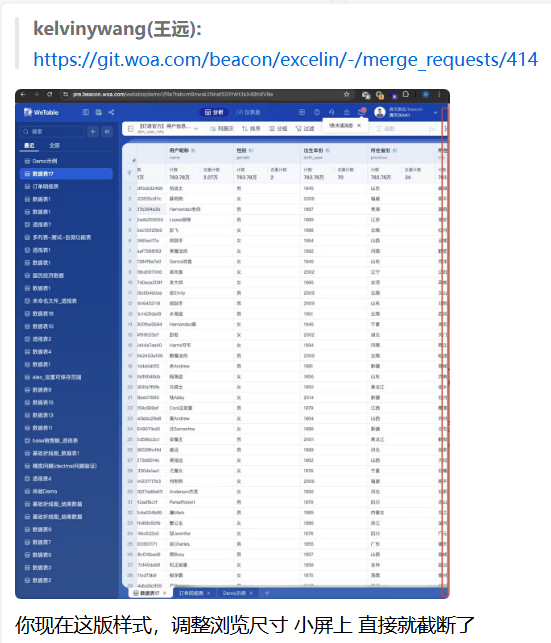The width and height of the screenshot is (551, 643).
Task: Expand the table name dropdown in toolbar
Action: [196, 129]
